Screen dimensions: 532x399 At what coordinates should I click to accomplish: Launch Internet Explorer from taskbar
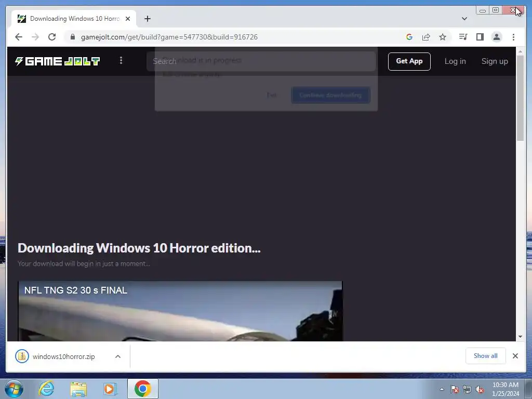(x=46, y=389)
